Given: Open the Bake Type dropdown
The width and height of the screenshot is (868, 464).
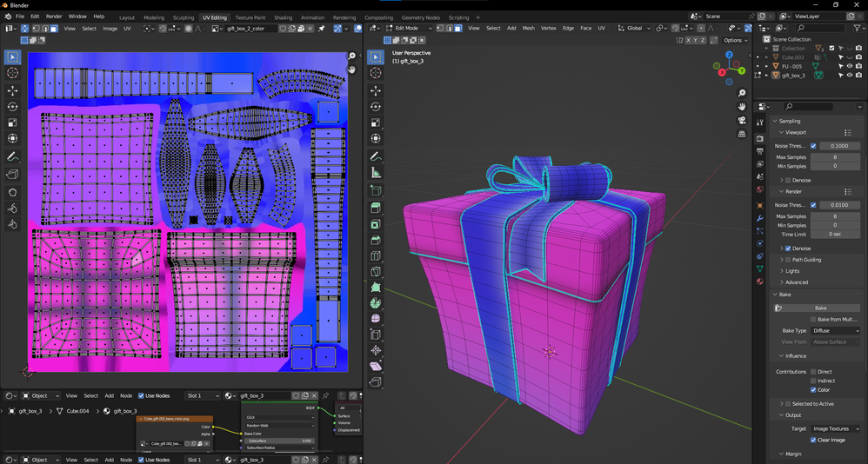Looking at the screenshot, I should click(835, 331).
